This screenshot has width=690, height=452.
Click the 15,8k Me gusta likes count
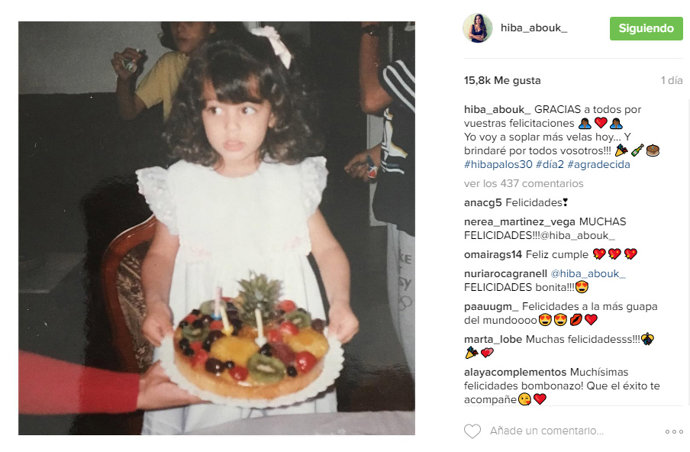[502, 81]
